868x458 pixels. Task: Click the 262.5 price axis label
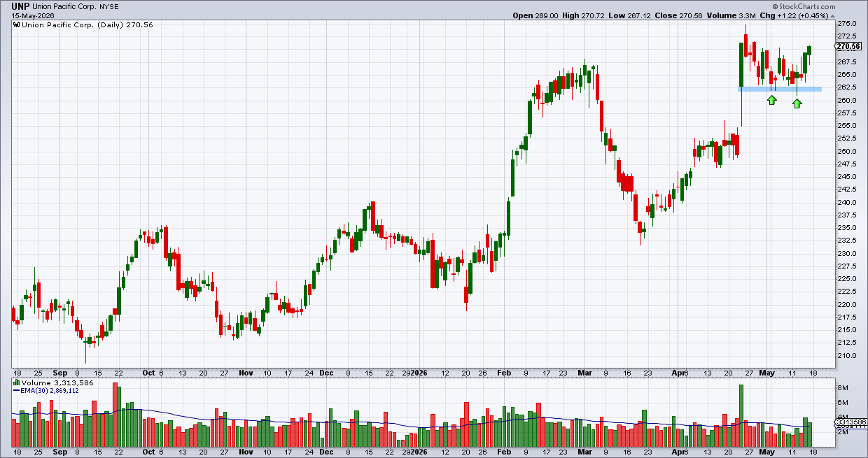click(x=846, y=87)
